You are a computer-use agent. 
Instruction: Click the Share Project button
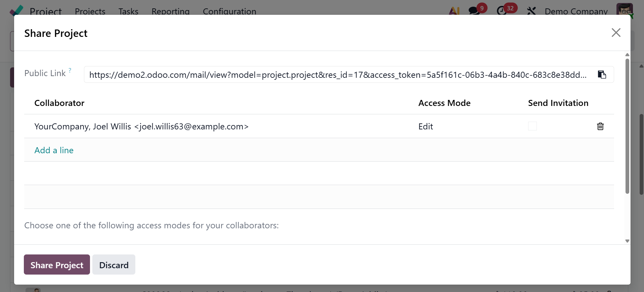click(57, 265)
